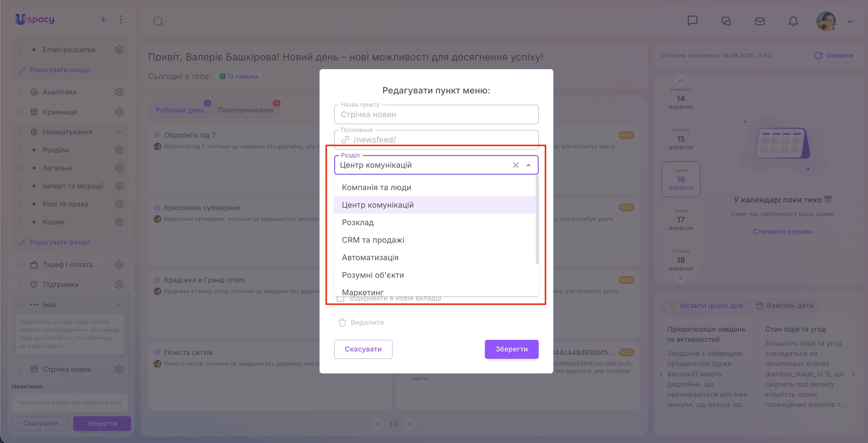Click Створити справи link

(x=783, y=231)
